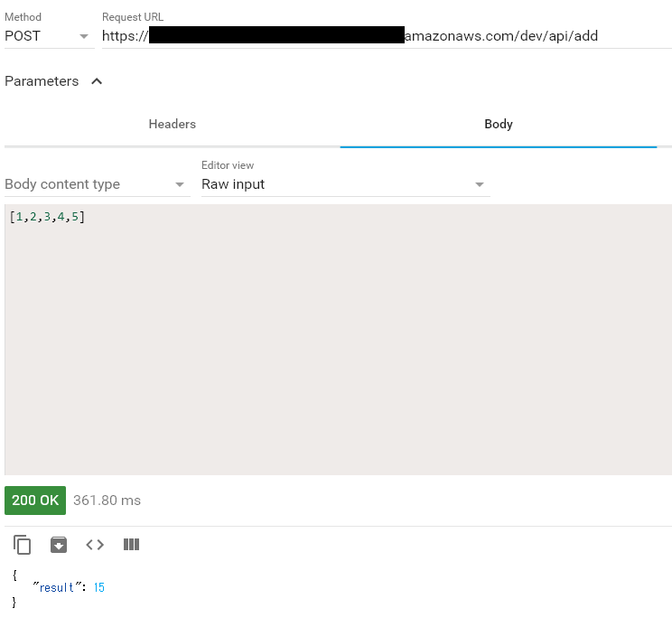Viewport: 672px width, 627px height.
Task: Save response to file icon
Action: pyautogui.click(x=59, y=545)
